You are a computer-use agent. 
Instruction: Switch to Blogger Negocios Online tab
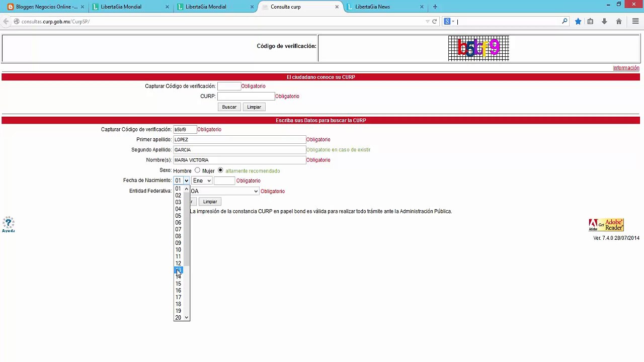click(x=46, y=7)
